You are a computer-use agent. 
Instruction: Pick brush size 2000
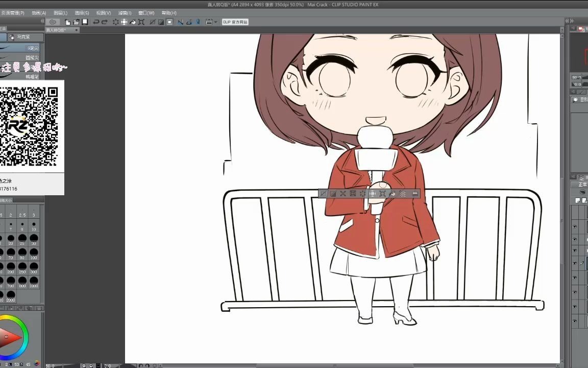(11, 296)
